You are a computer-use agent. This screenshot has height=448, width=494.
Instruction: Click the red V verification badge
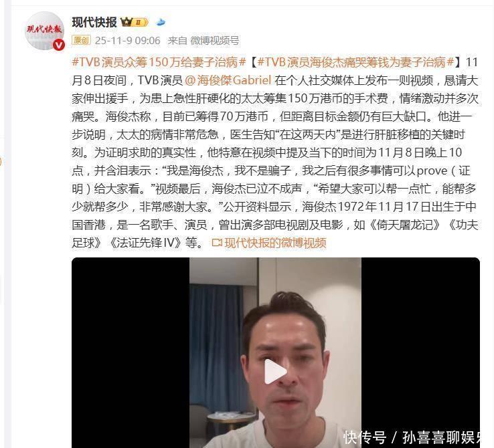59,45
